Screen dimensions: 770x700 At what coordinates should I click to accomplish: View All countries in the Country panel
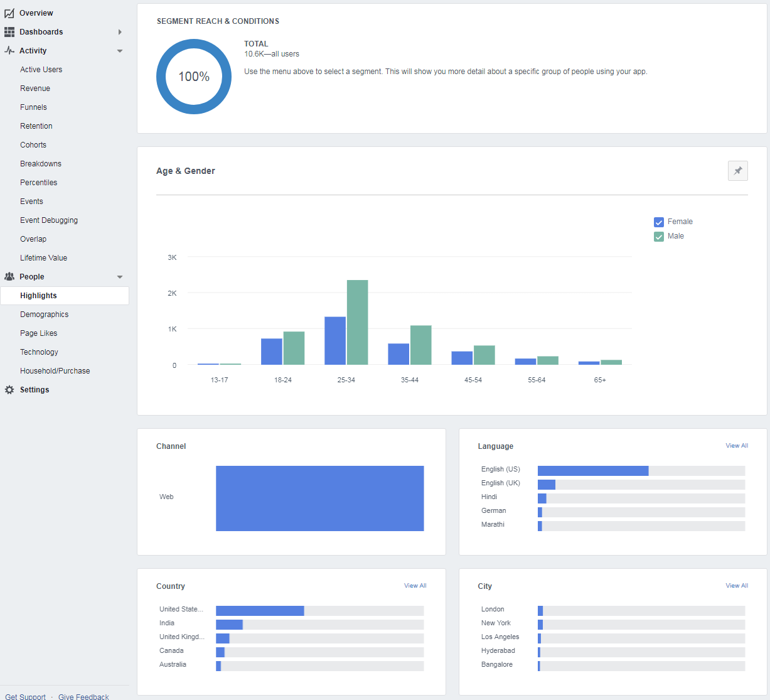coord(415,585)
